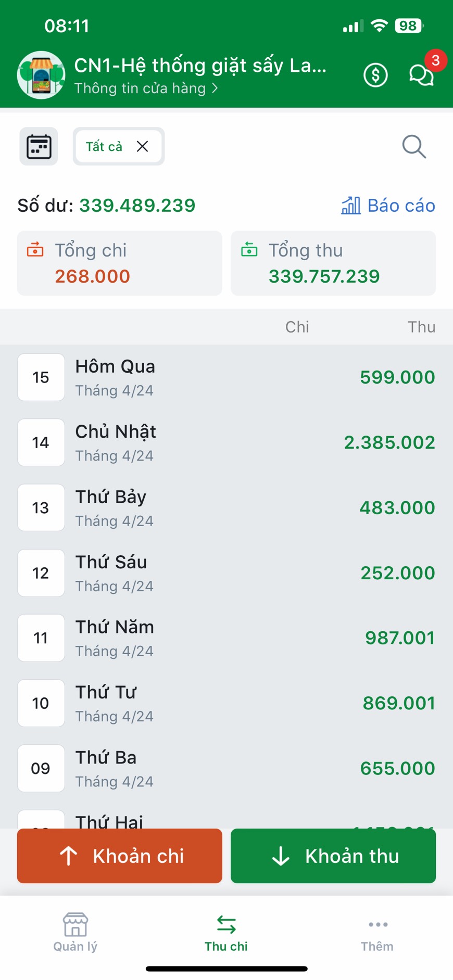Screen dimensions: 453x980
Task: Open the Báo cáo chart report
Action: tap(388, 206)
